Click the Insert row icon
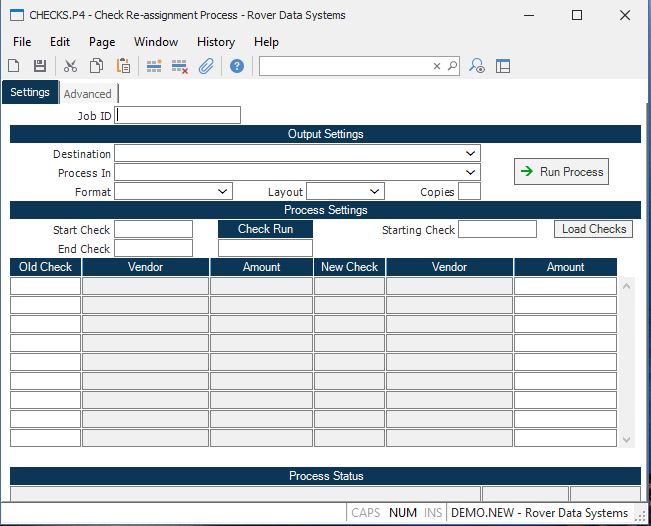This screenshot has width=651, height=526. [x=154, y=66]
